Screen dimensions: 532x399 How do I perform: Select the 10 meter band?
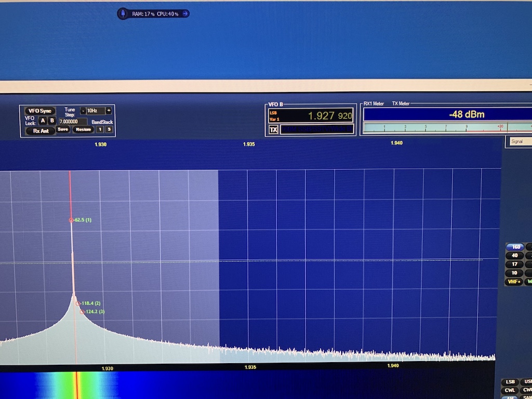[x=514, y=273]
